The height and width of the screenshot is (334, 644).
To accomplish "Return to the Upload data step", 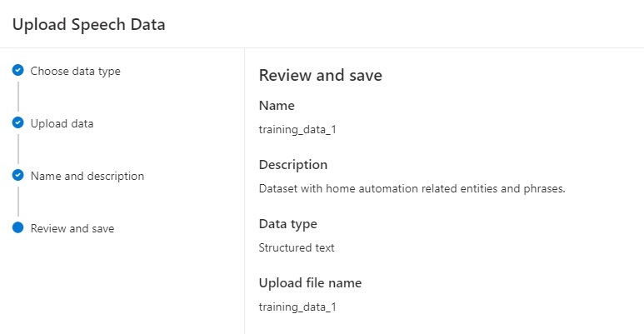I will [62, 123].
